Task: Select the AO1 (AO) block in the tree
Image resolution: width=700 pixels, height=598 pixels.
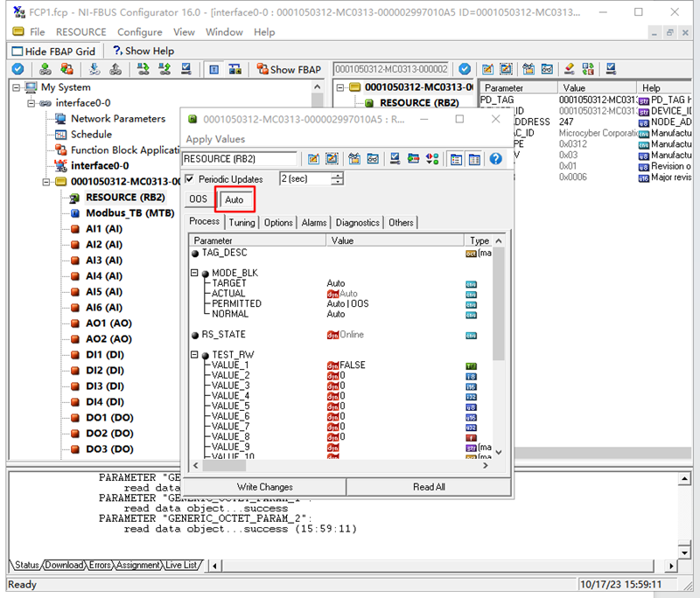Action: pos(108,323)
